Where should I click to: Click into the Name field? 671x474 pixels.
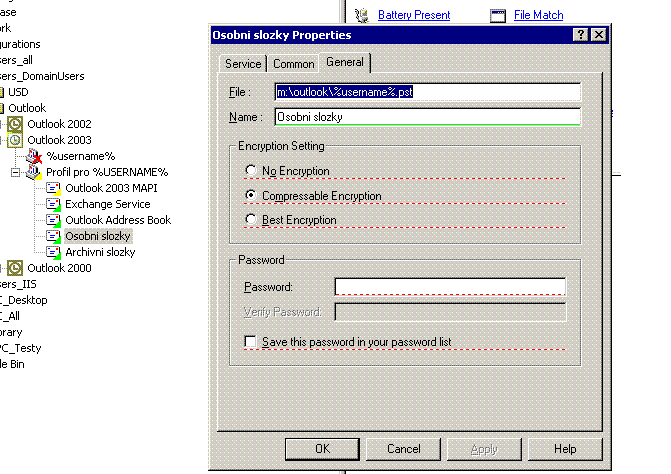click(428, 117)
